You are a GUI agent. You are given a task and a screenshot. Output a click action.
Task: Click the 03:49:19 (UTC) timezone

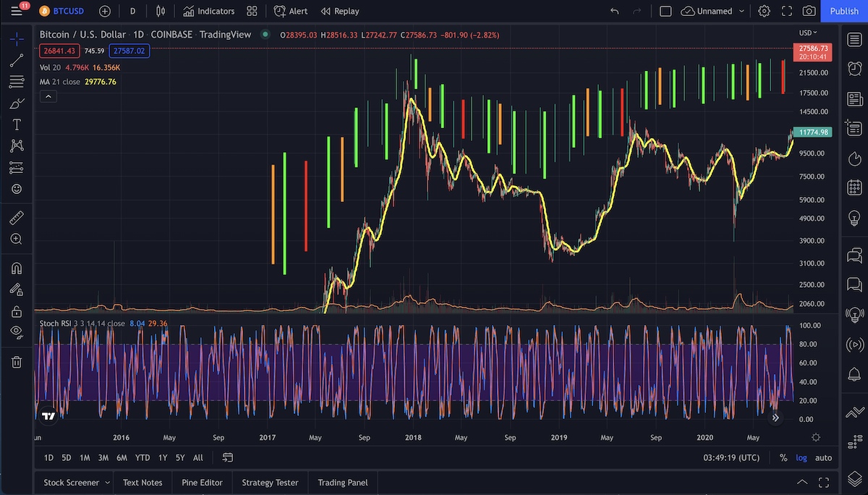click(731, 457)
